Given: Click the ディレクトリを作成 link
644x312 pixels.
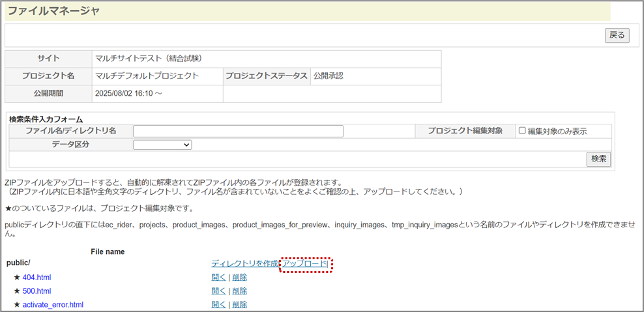Looking at the screenshot, I should 244,263.
